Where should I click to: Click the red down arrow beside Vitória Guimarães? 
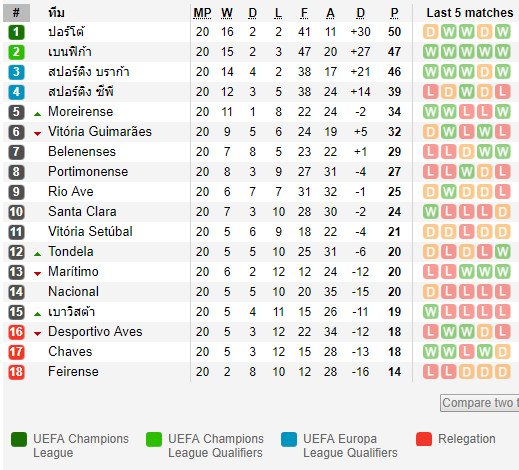coord(37,134)
